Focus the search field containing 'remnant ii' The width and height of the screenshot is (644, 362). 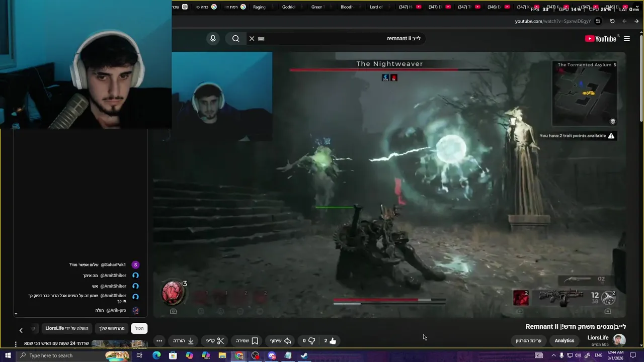tap(337, 39)
